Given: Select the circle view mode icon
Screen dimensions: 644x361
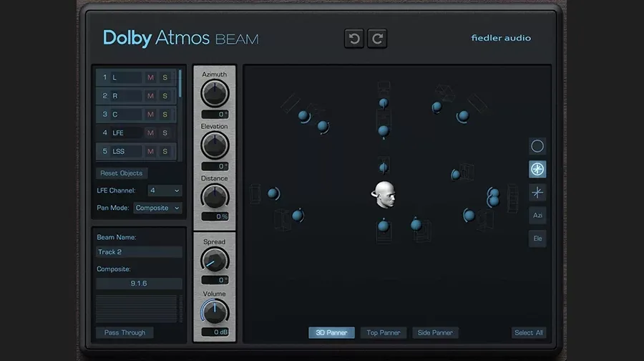Looking at the screenshot, I should point(537,146).
